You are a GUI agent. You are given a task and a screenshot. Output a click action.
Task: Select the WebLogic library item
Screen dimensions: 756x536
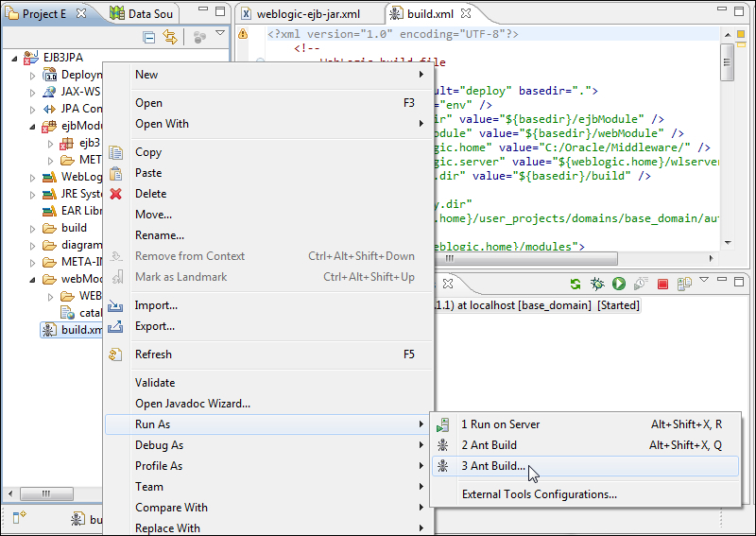[x=73, y=177]
